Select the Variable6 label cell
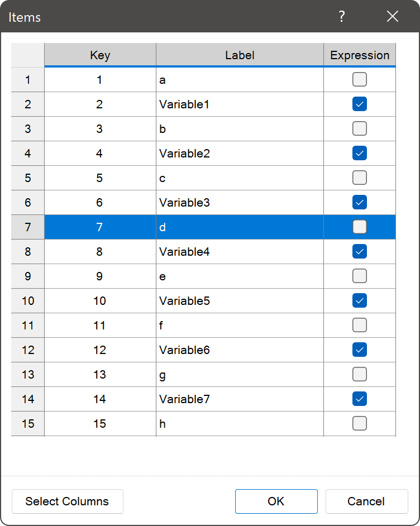Screen dimensions: 420x526 [240, 350]
